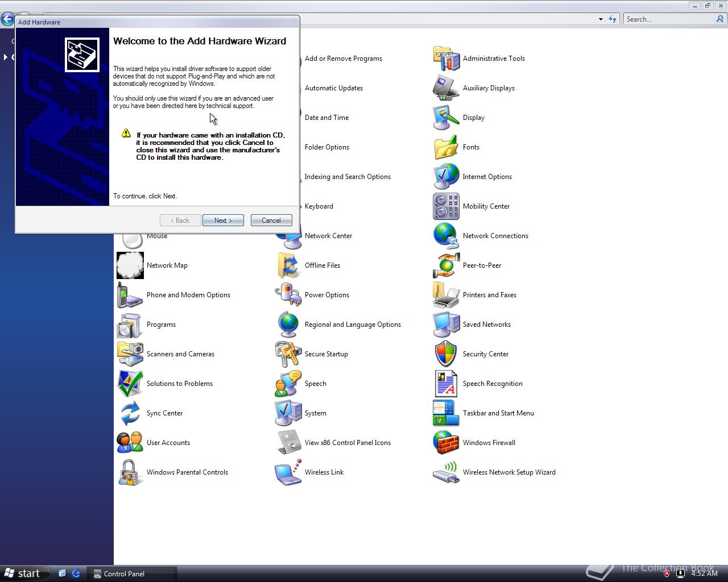The image size is (728, 582).
Task: Click Next in the Add Hardware Wizard
Action: pyautogui.click(x=223, y=220)
